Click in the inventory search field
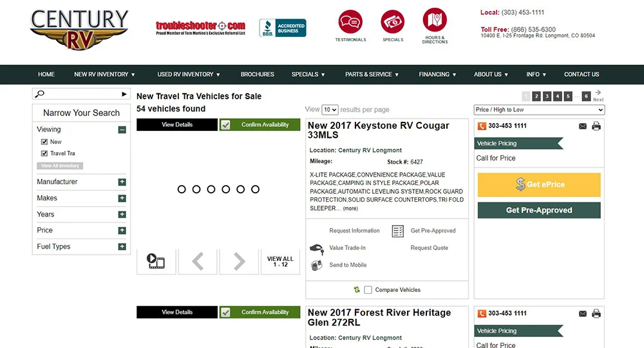644x348 pixels. (82, 94)
